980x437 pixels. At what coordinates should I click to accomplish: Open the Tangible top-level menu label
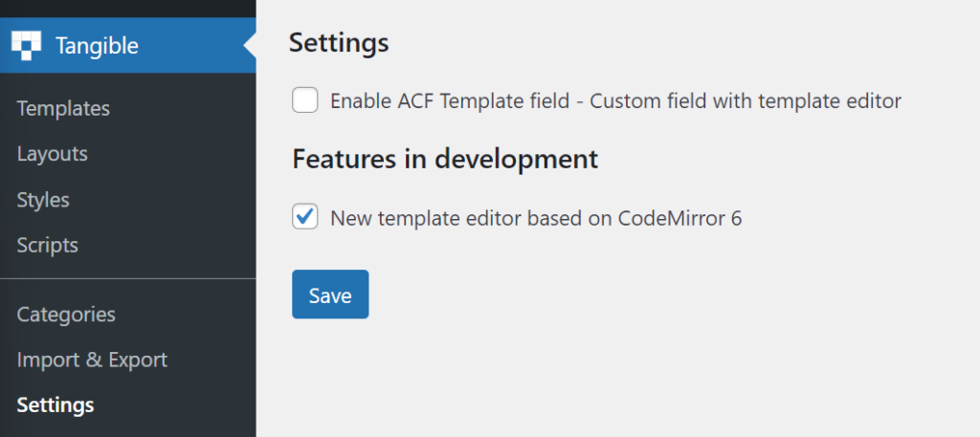[97, 46]
